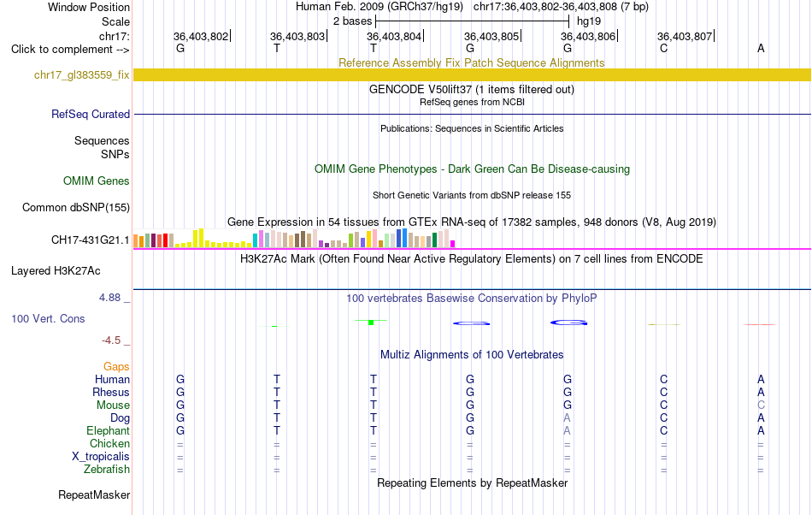This screenshot has height=515, width=812.
Task: Click 'Multiz Alignments of 100 Vertebrates' title
Action: (x=472, y=354)
